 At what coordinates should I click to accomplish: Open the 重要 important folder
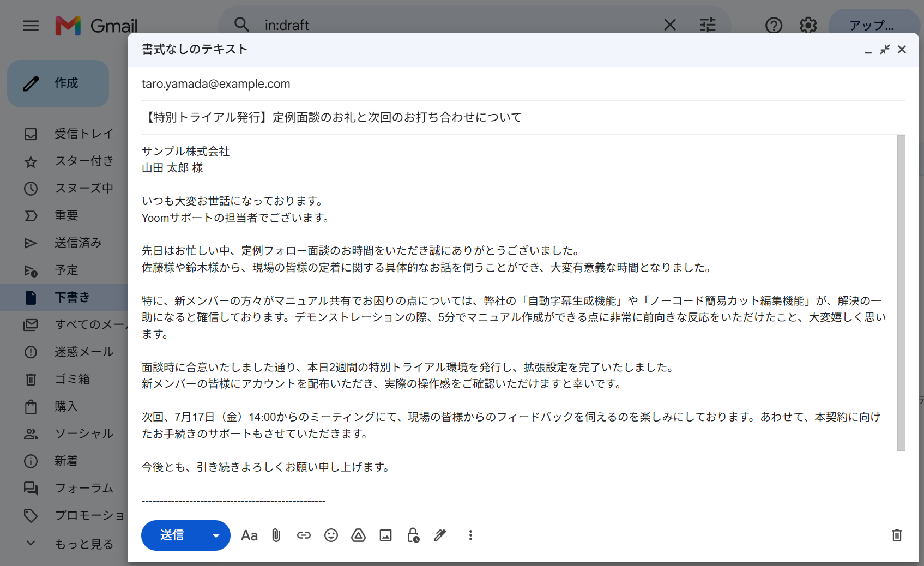pos(64,215)
